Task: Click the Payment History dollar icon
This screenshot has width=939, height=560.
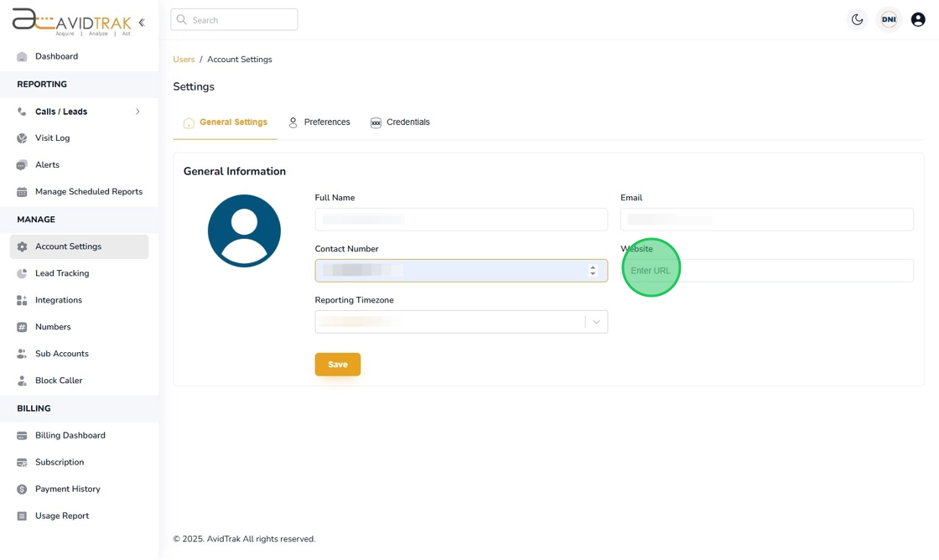Action: point(22,490)
